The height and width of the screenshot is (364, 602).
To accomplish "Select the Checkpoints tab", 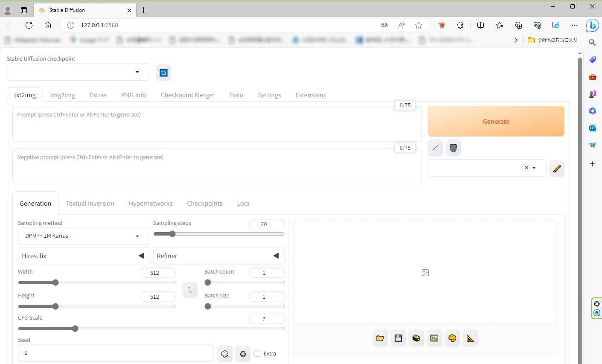I will coord(205,204).
